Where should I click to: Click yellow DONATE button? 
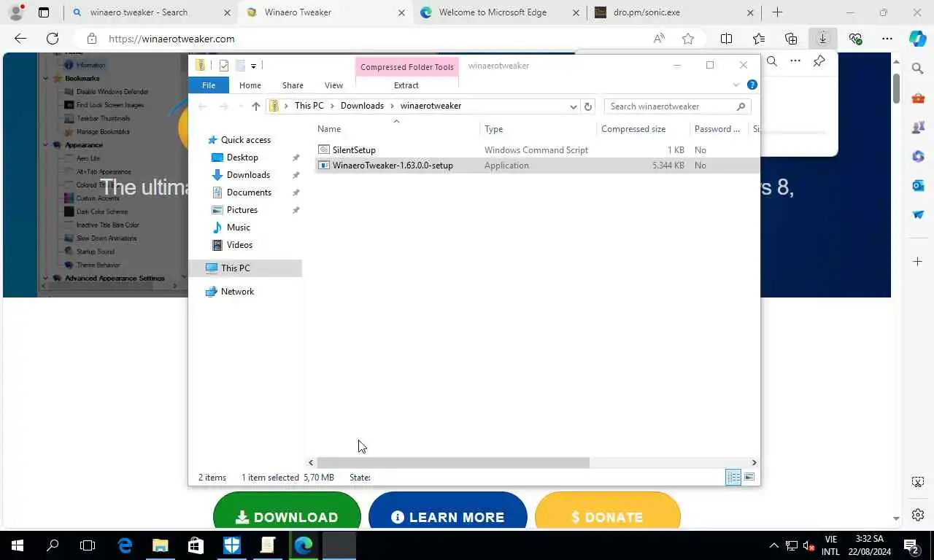(x=607, y=511)
